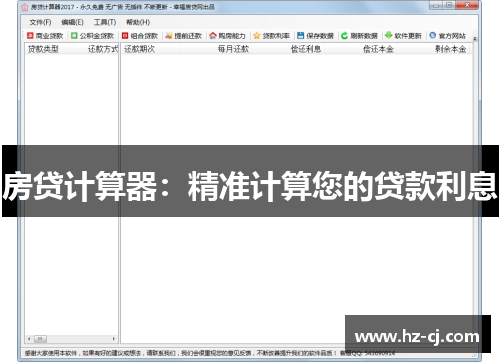Image resolution: width=500 pixels, height=362 pixels.
Task: Close the 房贷计算器2017 window
Action: coord(467,5)
